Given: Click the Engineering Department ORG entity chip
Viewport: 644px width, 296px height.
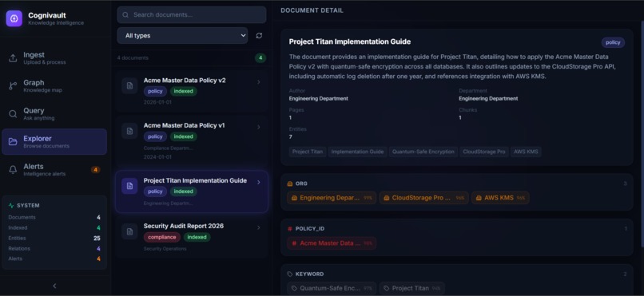Looking at the screenshot, I should pyautogui.click(x=332, y=198).
